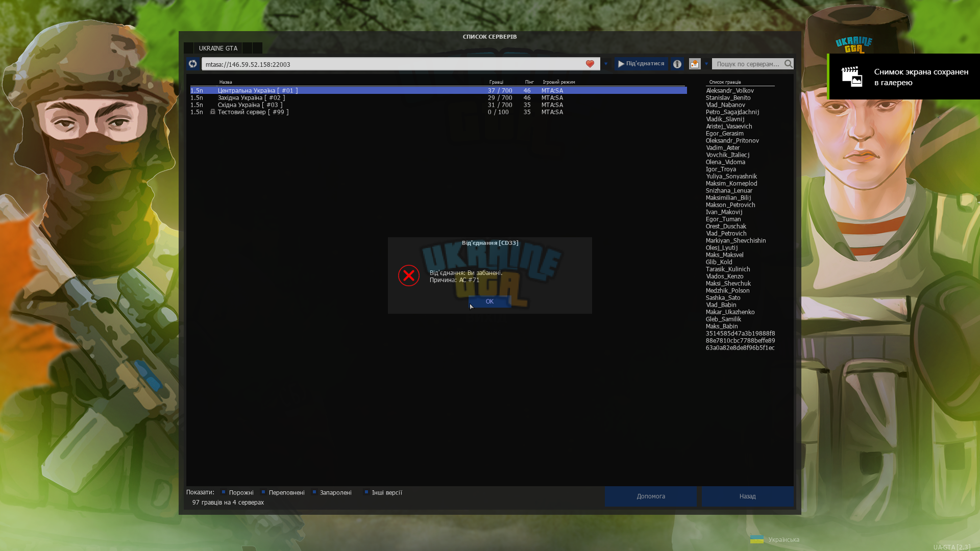The width and height of the screenshot is (980, 551).
Task: Sort servers by Гравці column header
Action: [x=496, y=82]
